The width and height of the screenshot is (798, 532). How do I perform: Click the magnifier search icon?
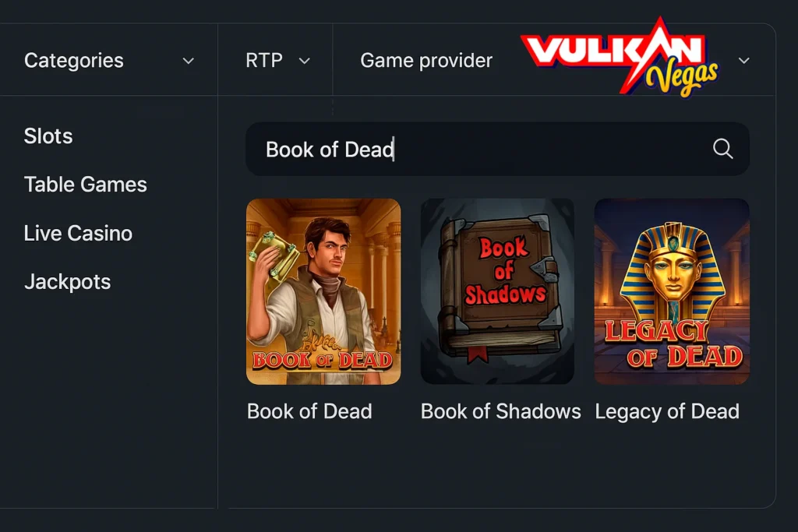[x=722, y=149]
